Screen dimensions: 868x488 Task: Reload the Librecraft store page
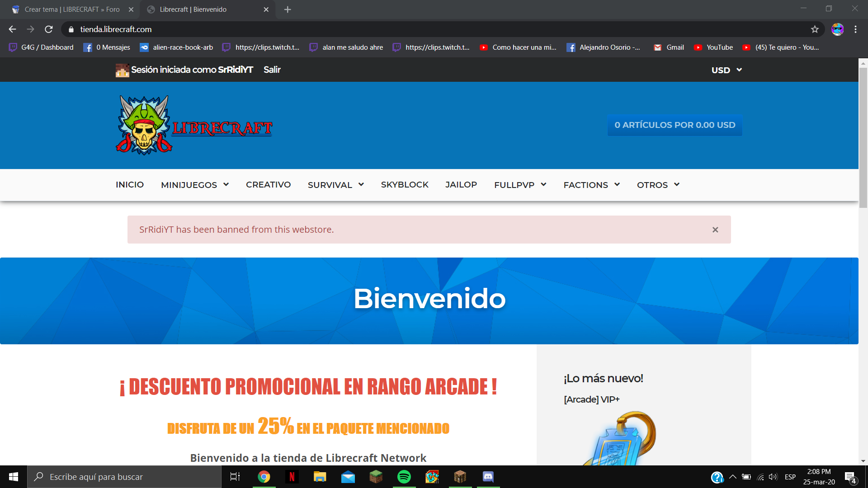pyautogui.click(x=49, y=29)
